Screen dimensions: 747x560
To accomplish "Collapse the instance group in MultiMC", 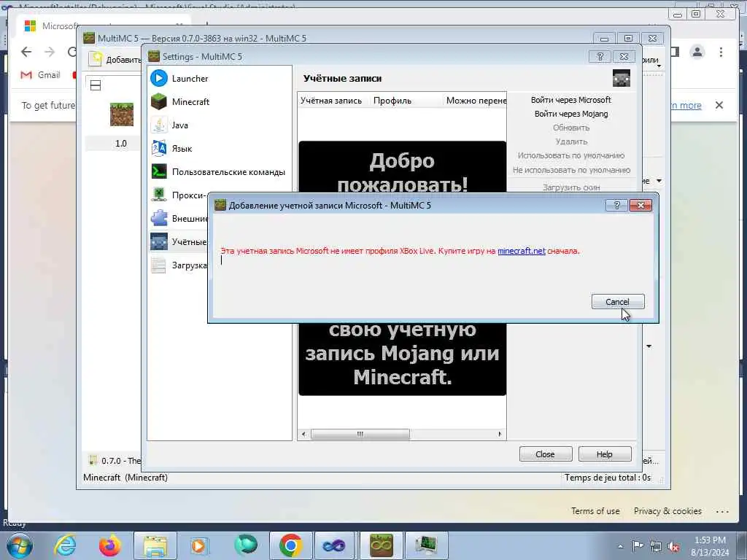I will click(x=96, y=85).
